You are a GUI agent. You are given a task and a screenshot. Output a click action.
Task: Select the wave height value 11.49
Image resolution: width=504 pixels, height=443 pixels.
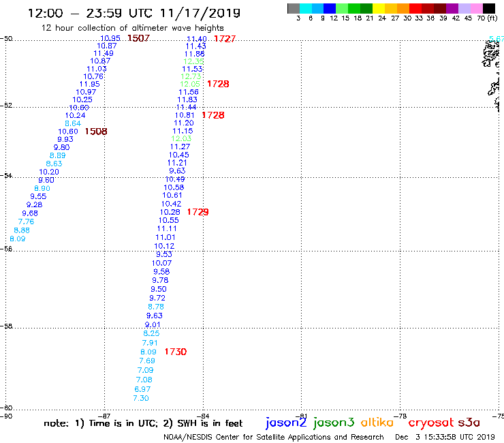coord(104,53)
